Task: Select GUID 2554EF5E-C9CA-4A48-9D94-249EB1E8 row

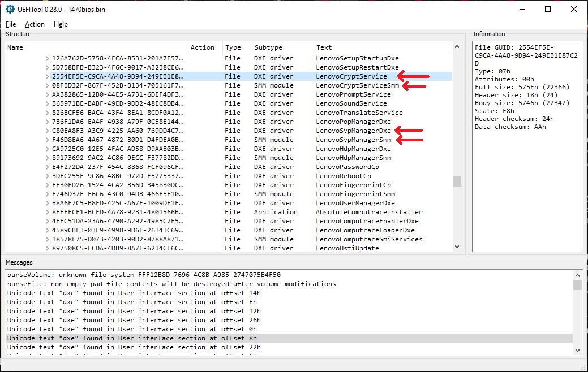Action: point(117,76)
